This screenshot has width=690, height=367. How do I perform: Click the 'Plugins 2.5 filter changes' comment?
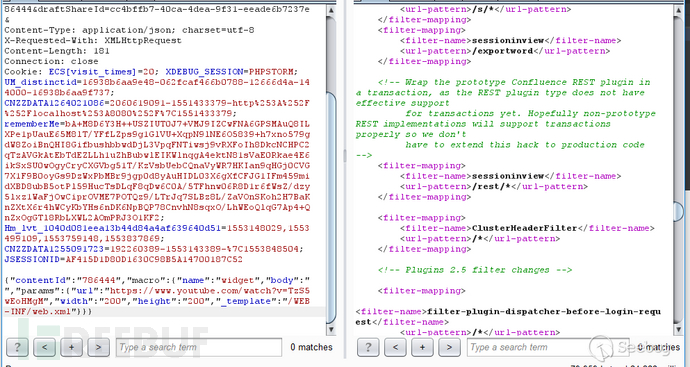click(474, 270)
